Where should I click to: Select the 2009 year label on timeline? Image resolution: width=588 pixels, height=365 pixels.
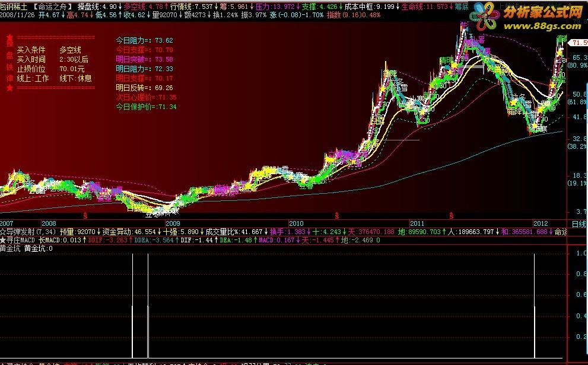(173, 223)
